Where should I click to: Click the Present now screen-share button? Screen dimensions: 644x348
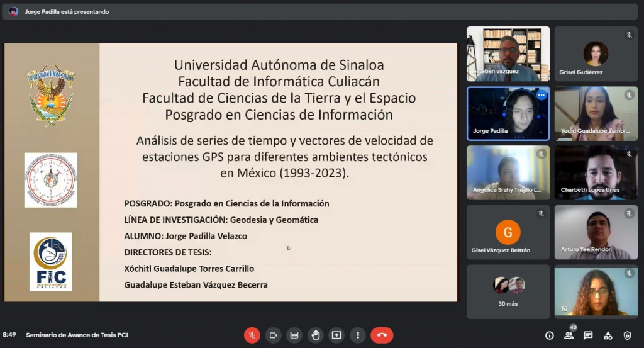point(336,335)
